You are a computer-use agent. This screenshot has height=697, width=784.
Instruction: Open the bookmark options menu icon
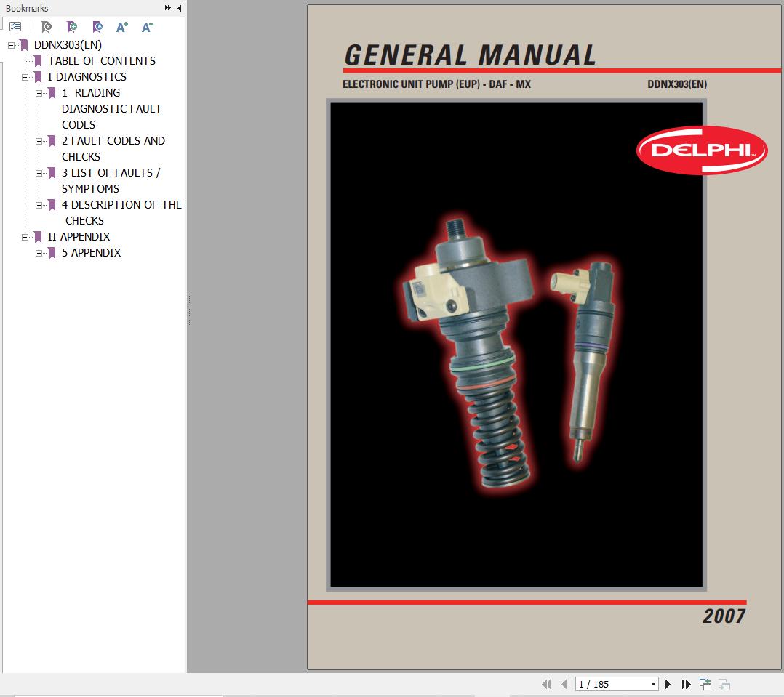pos(15,27)
